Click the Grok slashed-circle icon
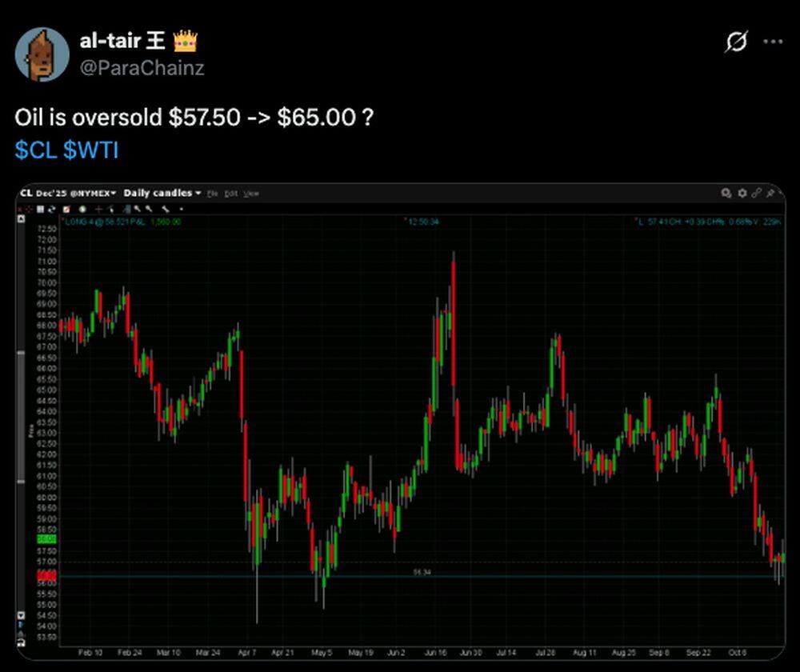 [735, 42]
